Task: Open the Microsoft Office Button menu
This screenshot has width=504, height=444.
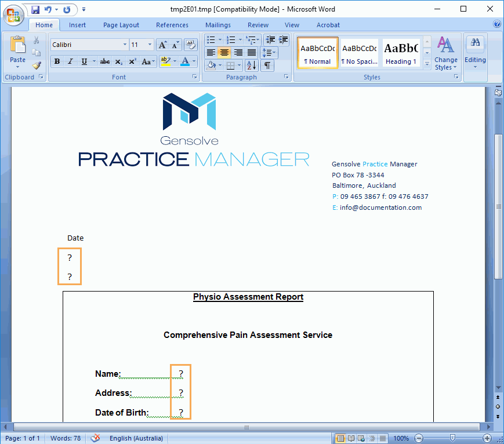Action: point(13,13)
